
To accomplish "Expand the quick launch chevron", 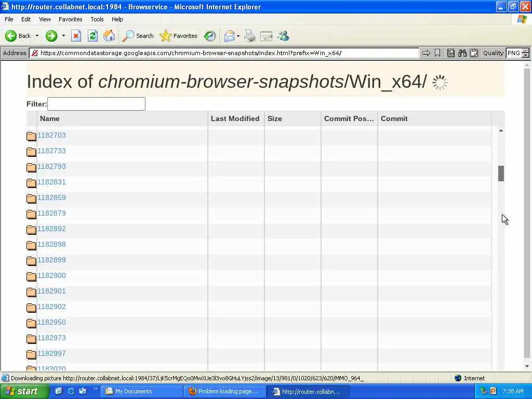I will 96,389.
